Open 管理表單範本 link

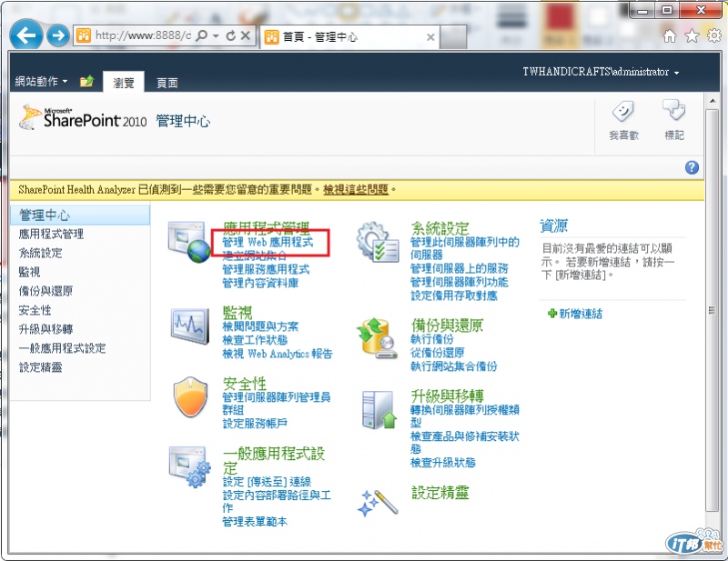255,522
